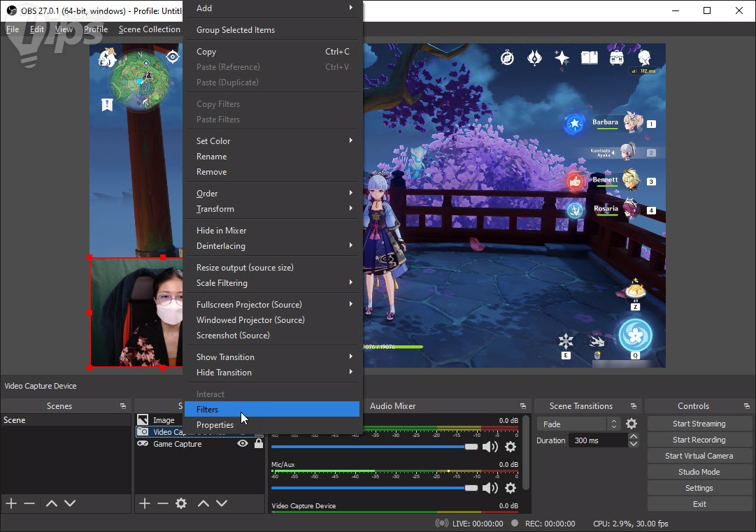Click the Studio Mode button
Image resolution: width=756 pixels, height=532 pixels.
(x=699, y=472)
